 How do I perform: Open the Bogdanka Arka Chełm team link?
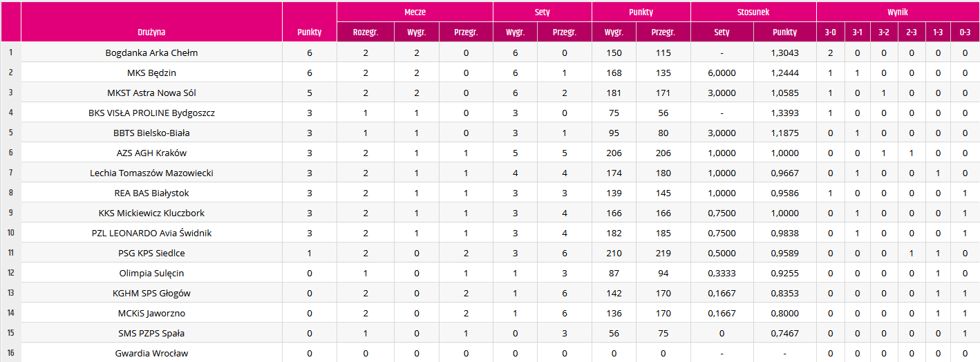coord(151,53)
